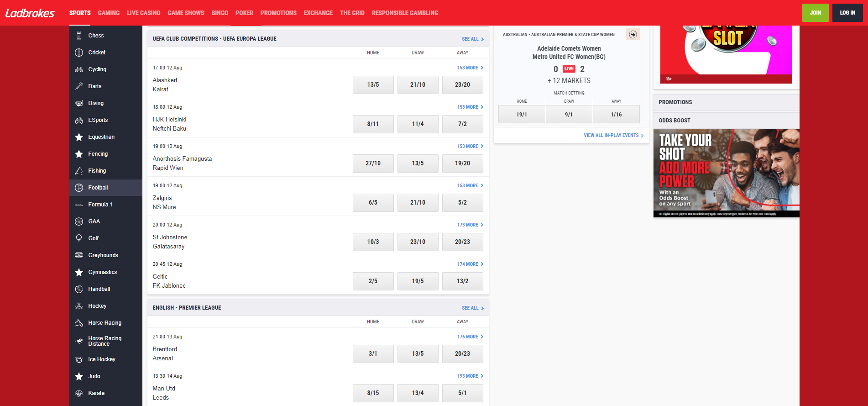Expand 153 MORE markets for Alashkert v Kairat
Viewport: 868px width, 406px height.
point(470,68)
